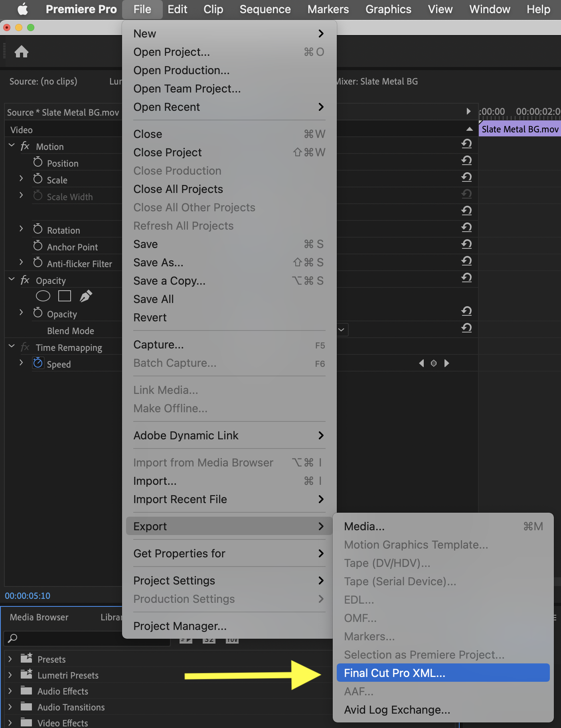Collapse the Time Remapping section
The width and height of the screenshot is (561, 728).
point(12,346)
